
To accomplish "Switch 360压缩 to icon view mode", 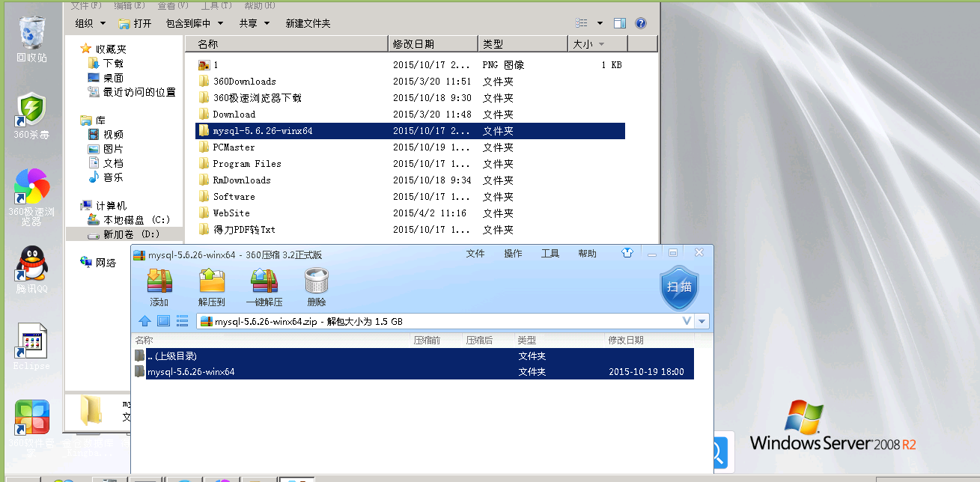I will pyautogui.click(x=163, y=321).
